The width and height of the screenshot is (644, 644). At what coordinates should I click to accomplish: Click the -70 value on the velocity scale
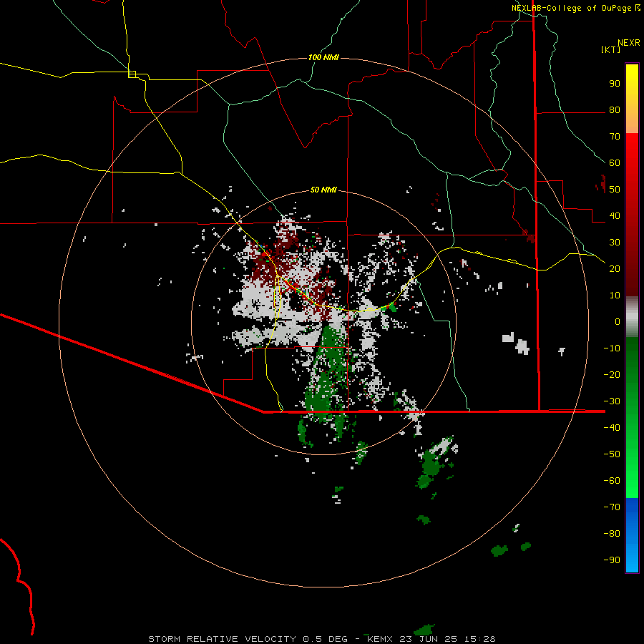coord(612,507)
